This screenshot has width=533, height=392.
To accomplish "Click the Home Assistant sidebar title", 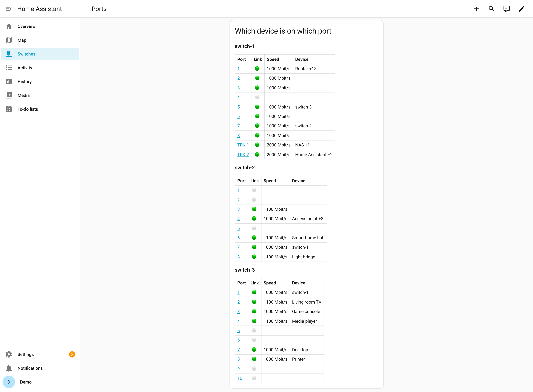I will (x=39, y=9).
